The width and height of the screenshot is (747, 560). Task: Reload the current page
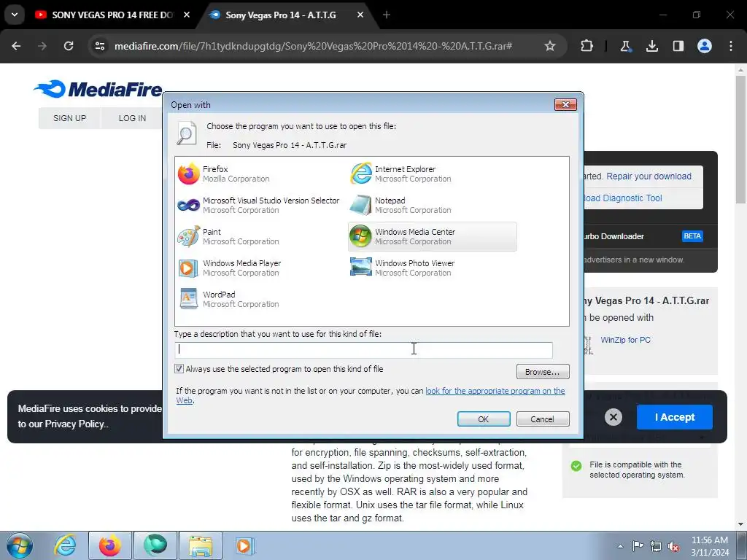[x=69, y=46]
